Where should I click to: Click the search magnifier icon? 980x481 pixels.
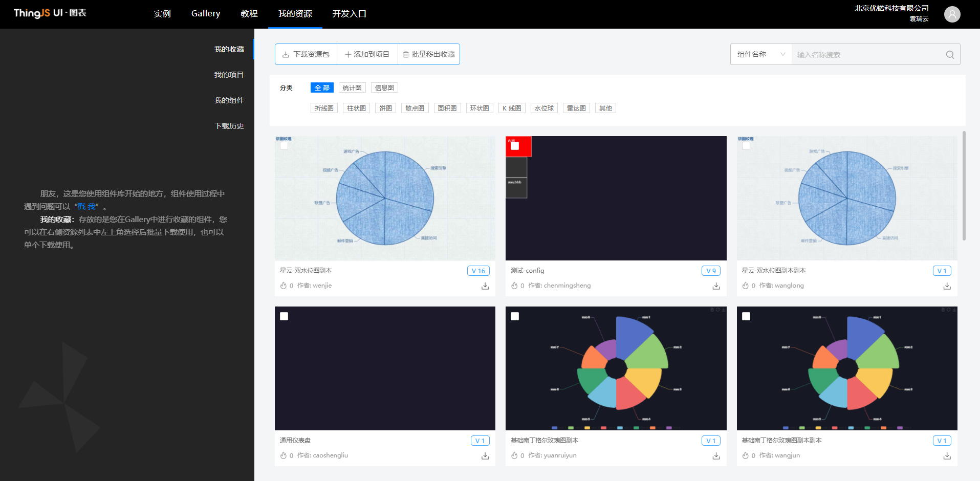click(950, 55)
